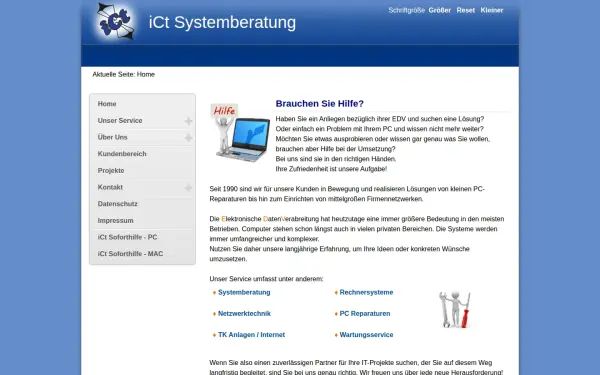The image size is (600, 375).
Task: Click the Schriftgröße label
Action: [406, 10]
